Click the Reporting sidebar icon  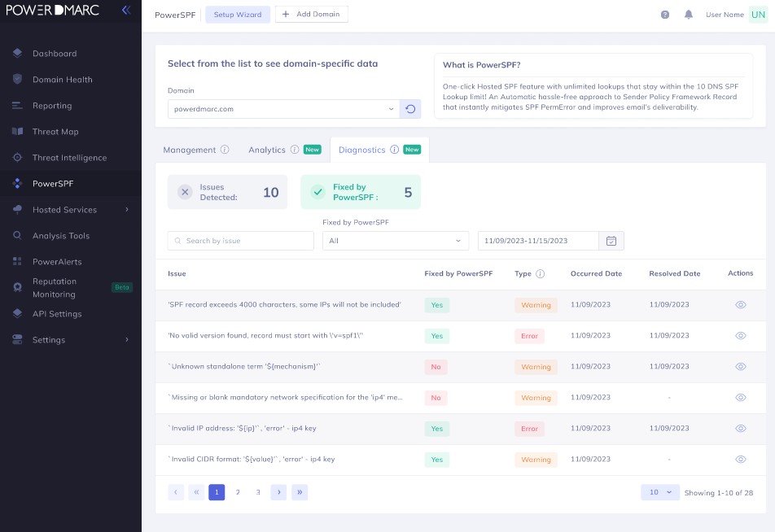tap(17, 105)
